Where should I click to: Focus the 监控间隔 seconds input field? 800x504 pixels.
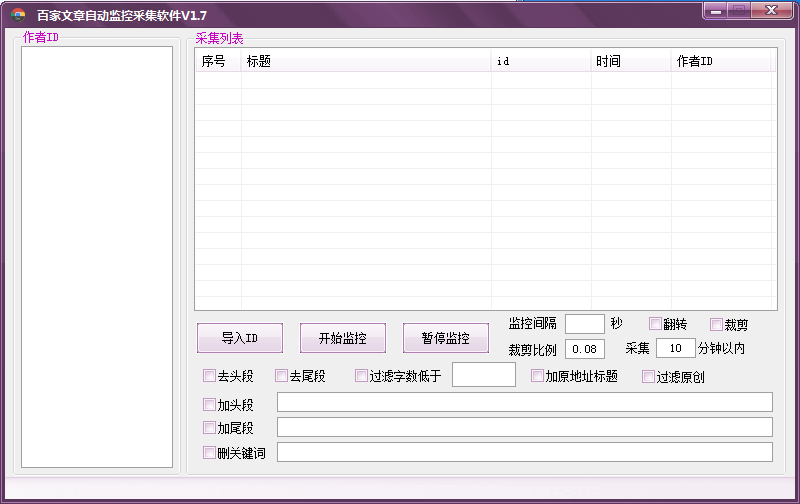(x=585, y=324)
